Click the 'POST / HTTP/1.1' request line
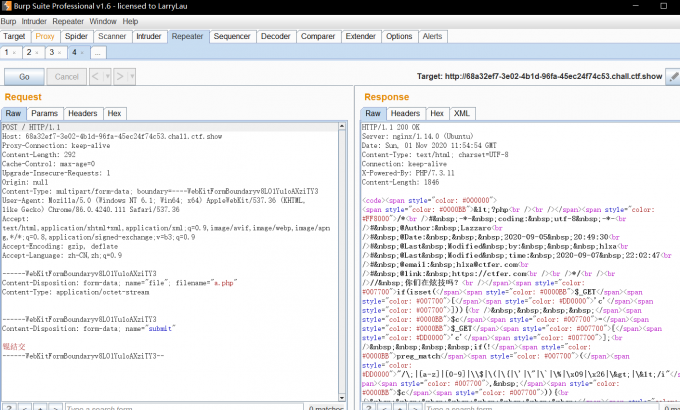This screenshot has width=680, height=410. [x=31, y=127]
